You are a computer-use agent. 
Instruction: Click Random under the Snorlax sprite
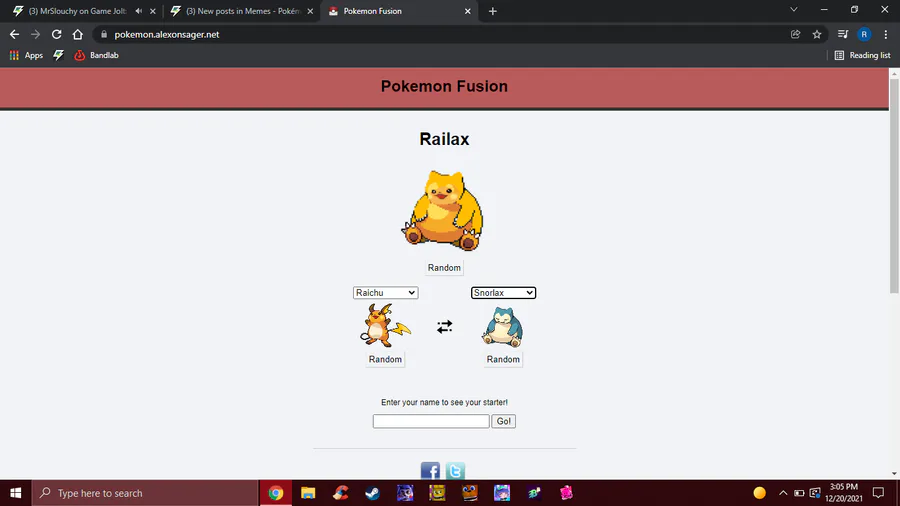(x=503, y=359)
